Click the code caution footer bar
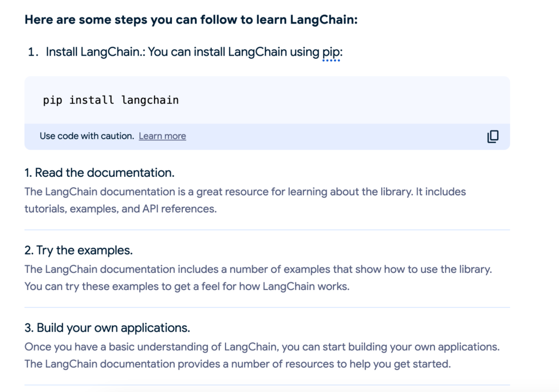 267,136
